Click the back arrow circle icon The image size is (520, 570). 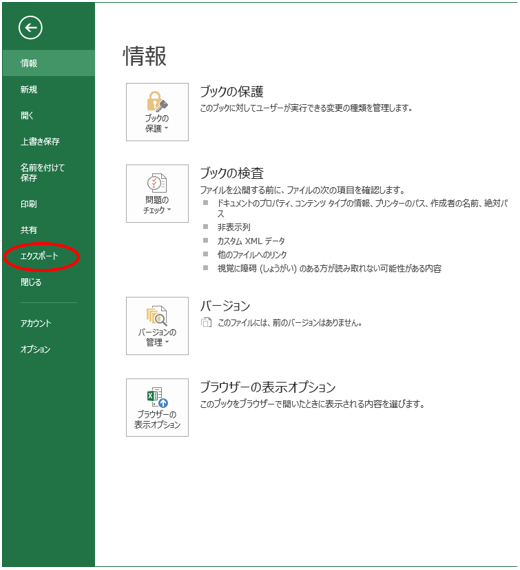coord(31,28)
